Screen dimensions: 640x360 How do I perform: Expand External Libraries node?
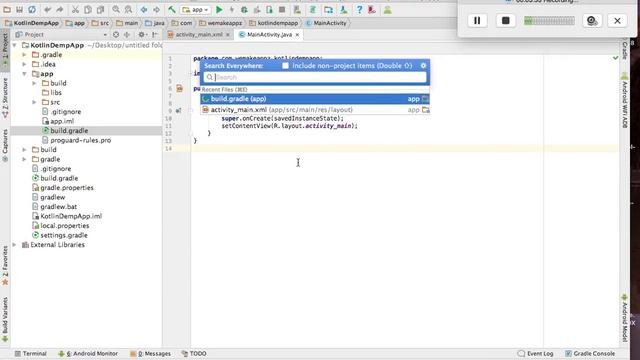point(15,245)
